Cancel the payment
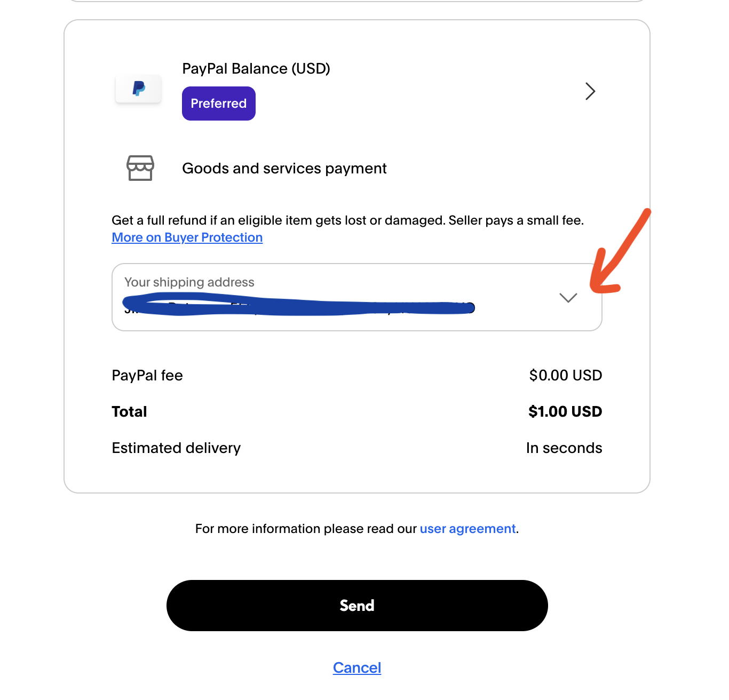The image size is (729, 700). click(356, 667)
